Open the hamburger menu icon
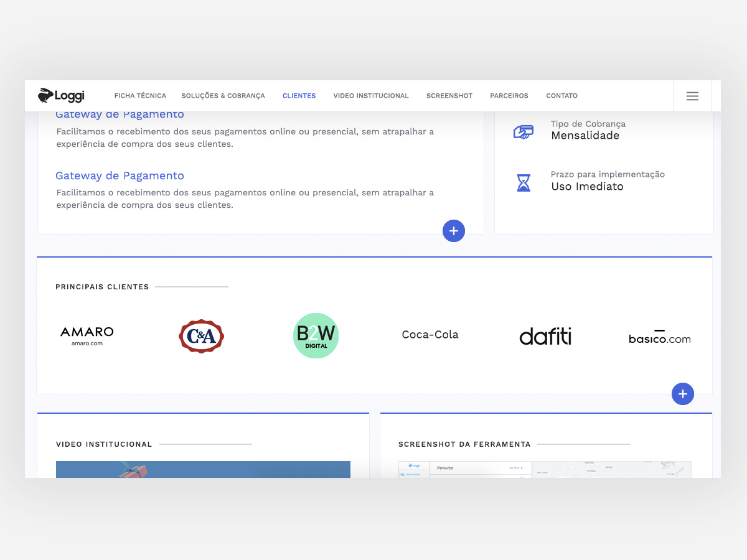The width and height of the screenshot is (747, 560). pos(692,96)
